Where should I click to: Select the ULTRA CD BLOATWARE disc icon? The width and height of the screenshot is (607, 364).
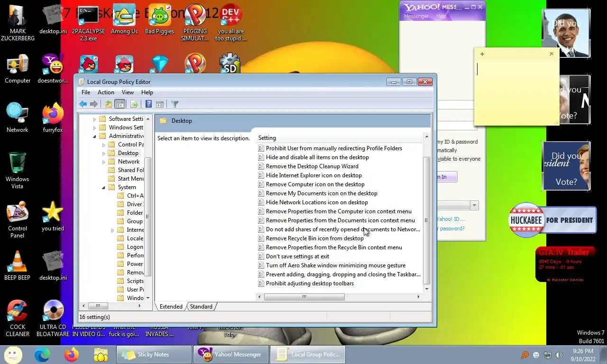pyautogui.click(x=53, y=318)
